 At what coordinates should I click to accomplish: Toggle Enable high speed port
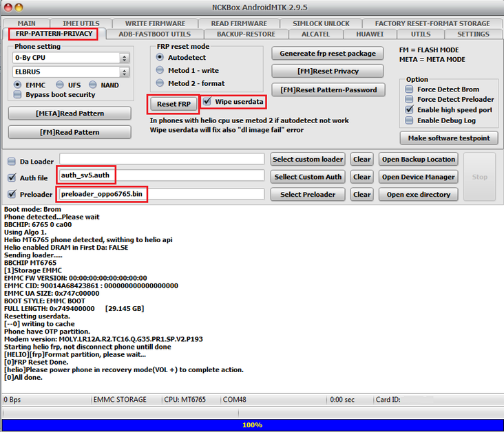pos(409,110)
